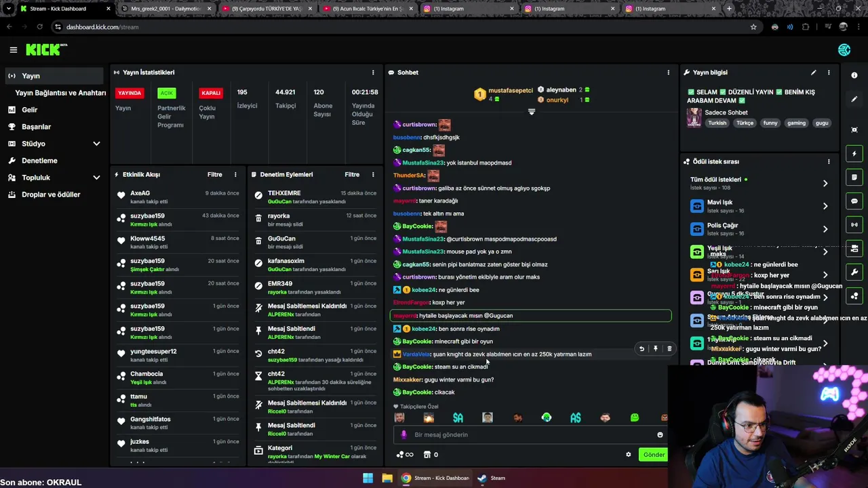The width and height of the screenshot is (868, 488).
Task: Click the mustafasepetci leaderboard name
Action: tap(511, 90)
